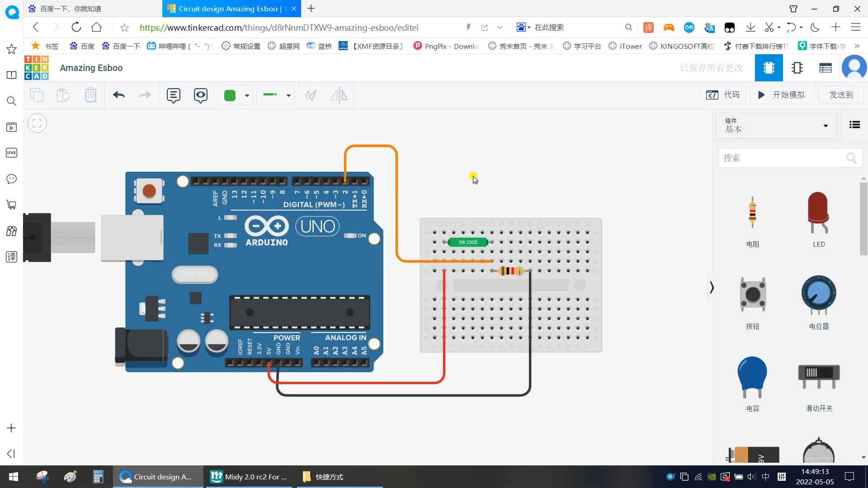Toggle components list view icon
Screen dimensions: 868x488
854,125
